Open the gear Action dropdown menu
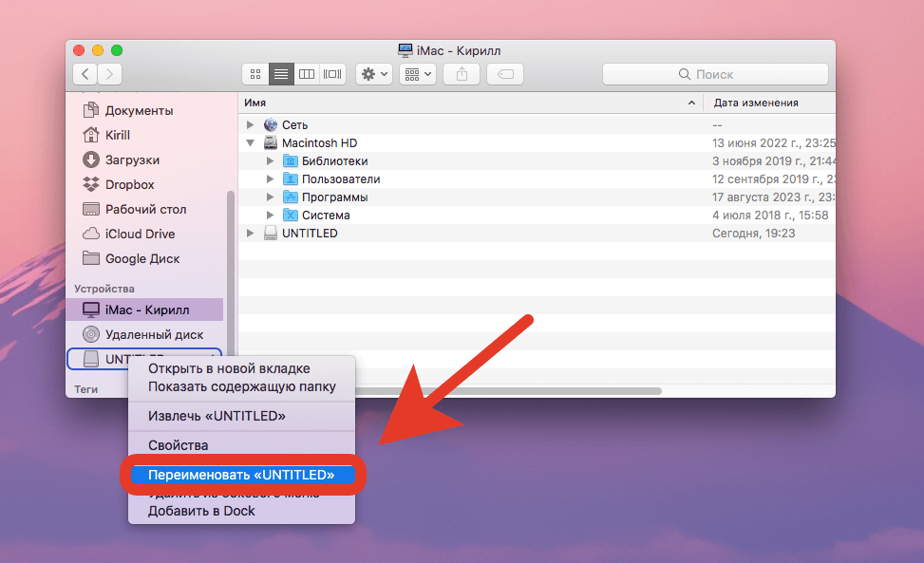The width and height of the screenshot is (924, 563). point(373,73)
